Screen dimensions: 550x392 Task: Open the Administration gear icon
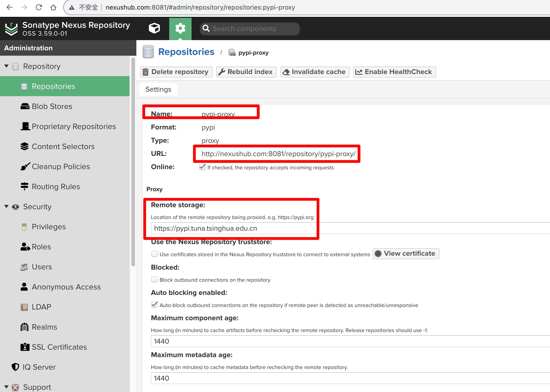point(180,28)
